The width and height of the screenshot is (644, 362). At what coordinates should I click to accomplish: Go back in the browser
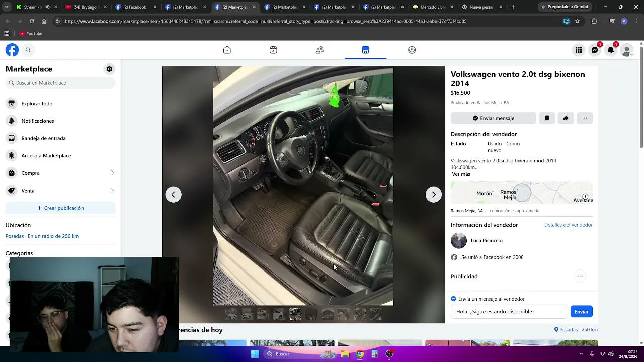[x=7, y=21]
